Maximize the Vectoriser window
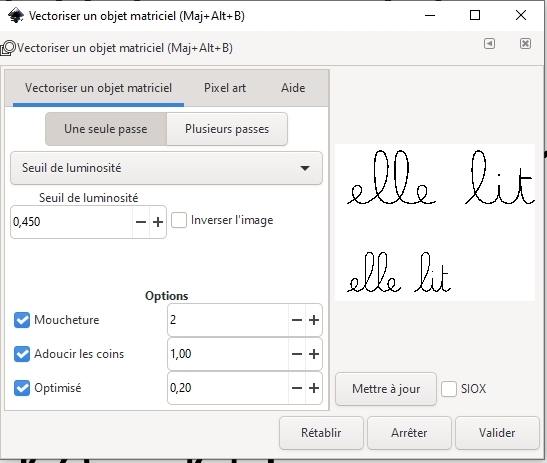This screenshot has width=547, height=463. tap(475, 15)
